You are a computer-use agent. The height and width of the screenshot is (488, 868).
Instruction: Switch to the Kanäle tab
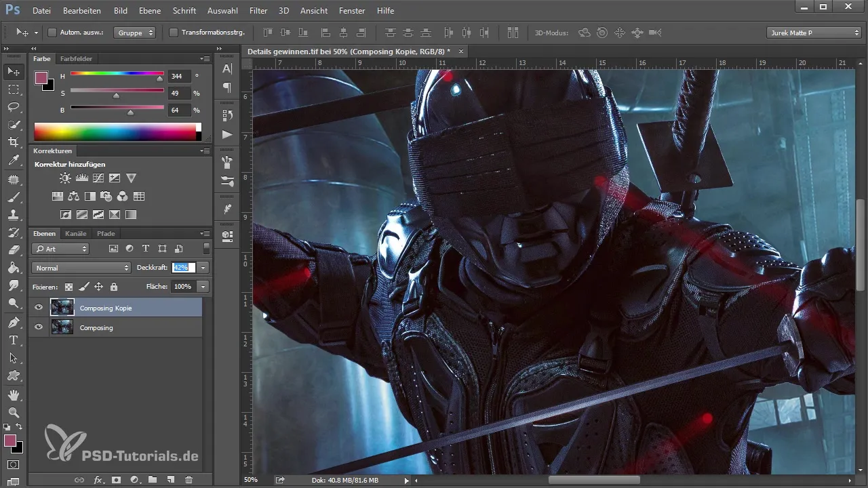pyautogui.click(x=75, y=234)
